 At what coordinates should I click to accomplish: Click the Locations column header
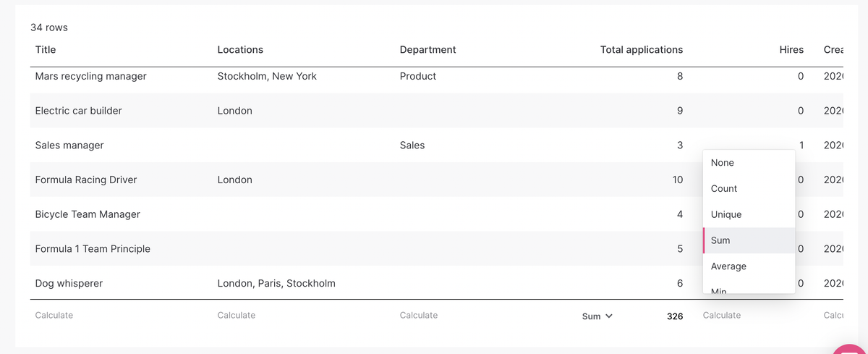pos(240,50)
